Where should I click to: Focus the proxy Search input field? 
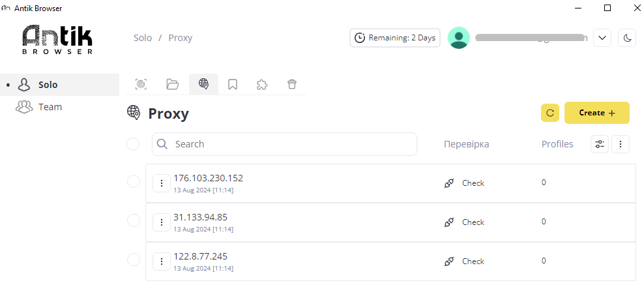click(284, 144)
